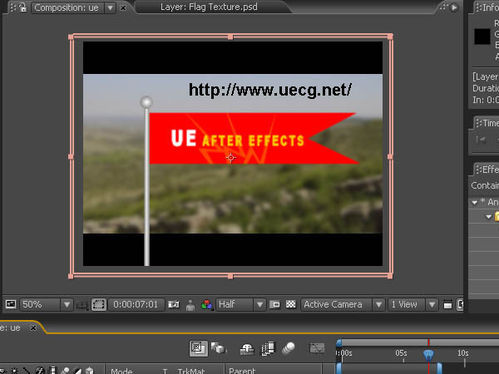Click the Frame Blending icon in timeline
The height and width of the screenshot is (374, 499).
268,348
